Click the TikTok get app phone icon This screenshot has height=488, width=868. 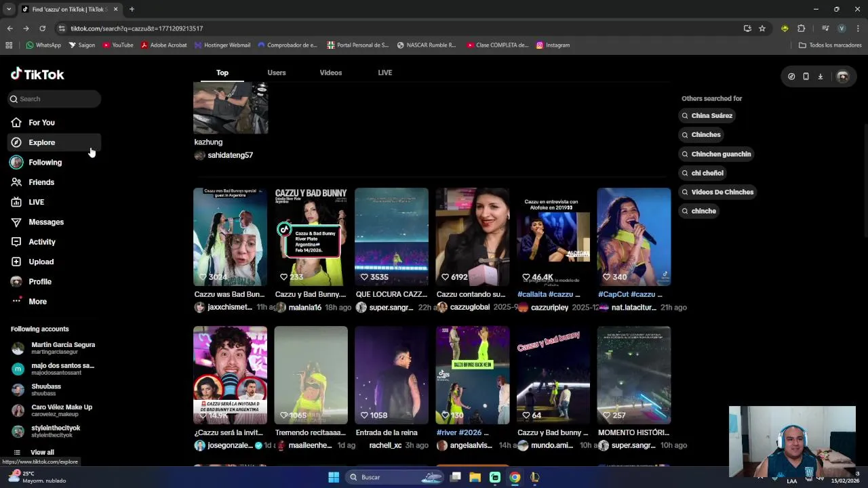tap(806, 77)
